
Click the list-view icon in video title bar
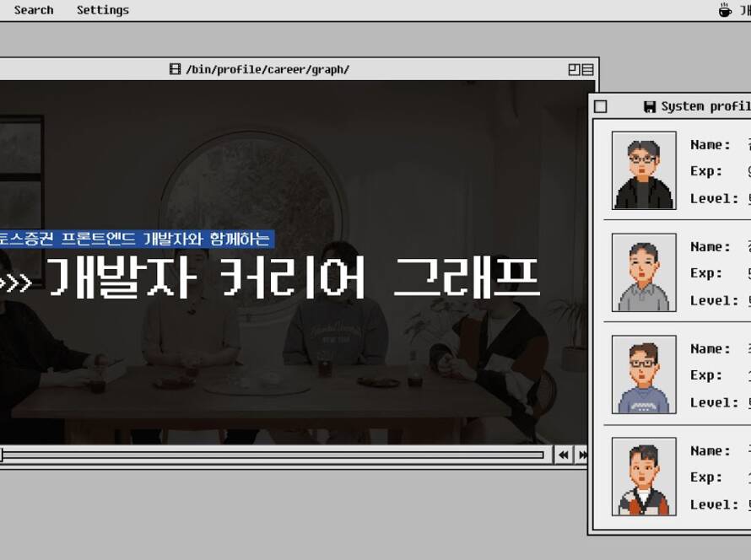(587, 69)
